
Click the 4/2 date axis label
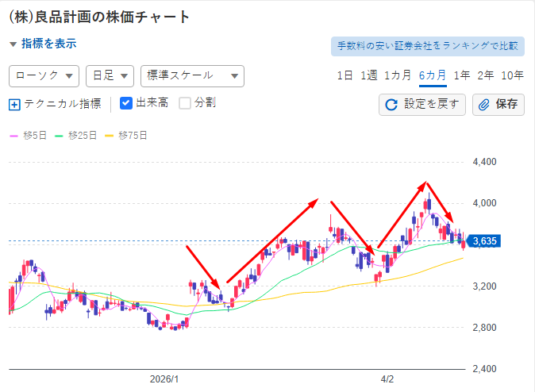[387, 379]
